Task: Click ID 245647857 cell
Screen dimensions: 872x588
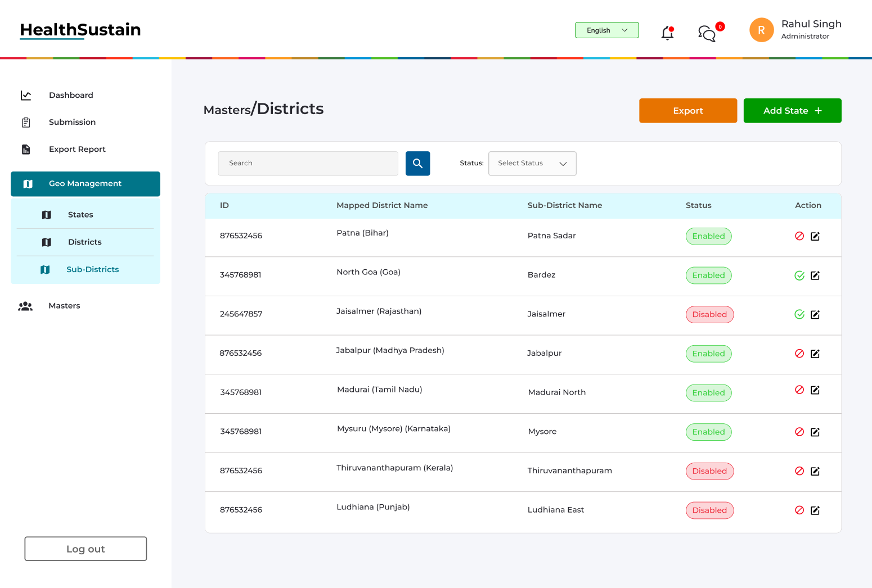Action: coord(241,314)
